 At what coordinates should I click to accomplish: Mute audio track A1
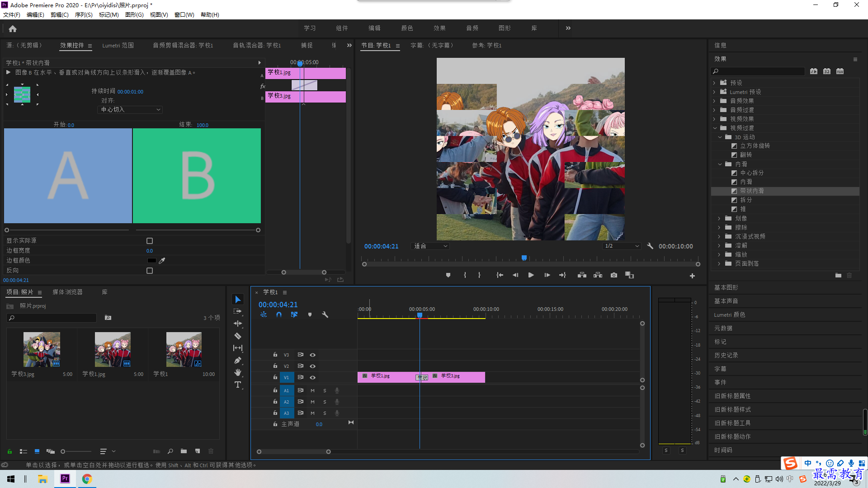tap(312, 390)
